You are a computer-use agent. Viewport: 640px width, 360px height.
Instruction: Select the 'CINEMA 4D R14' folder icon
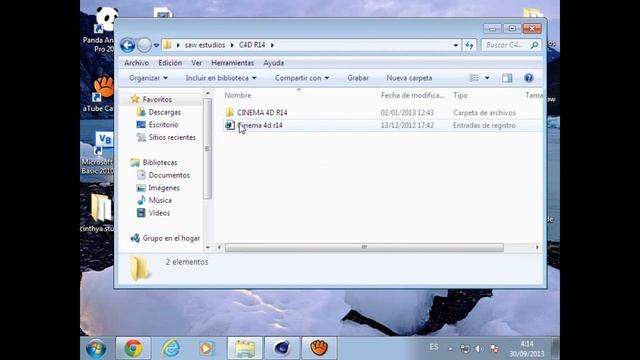[x=229, y=112]
